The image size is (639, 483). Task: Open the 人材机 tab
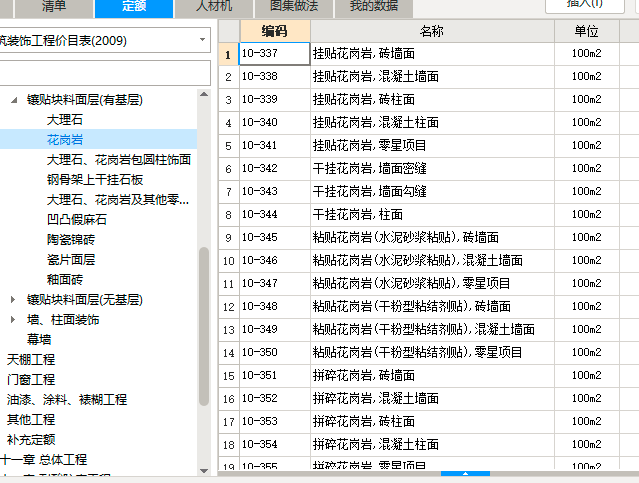click(214, 7)
